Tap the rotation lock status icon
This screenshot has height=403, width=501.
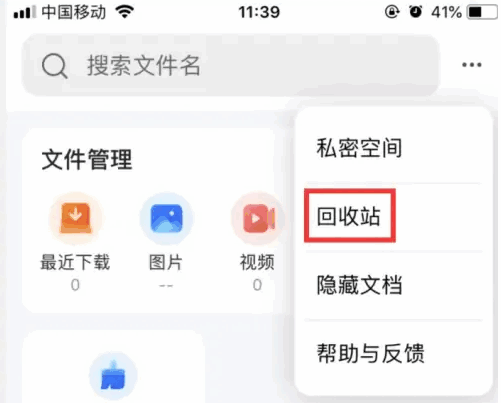pyautogui.click(x=392, y=12)
